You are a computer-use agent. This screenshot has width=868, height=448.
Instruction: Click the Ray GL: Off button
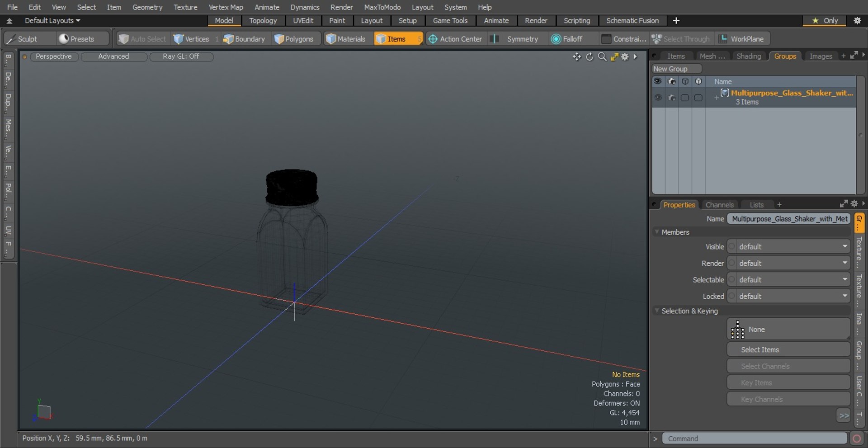click(181, 57)
